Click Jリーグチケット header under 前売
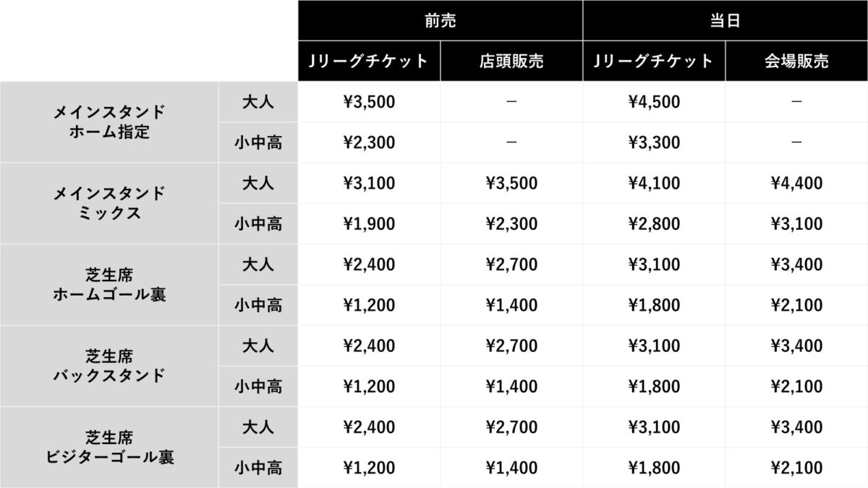 coord(369,61)
